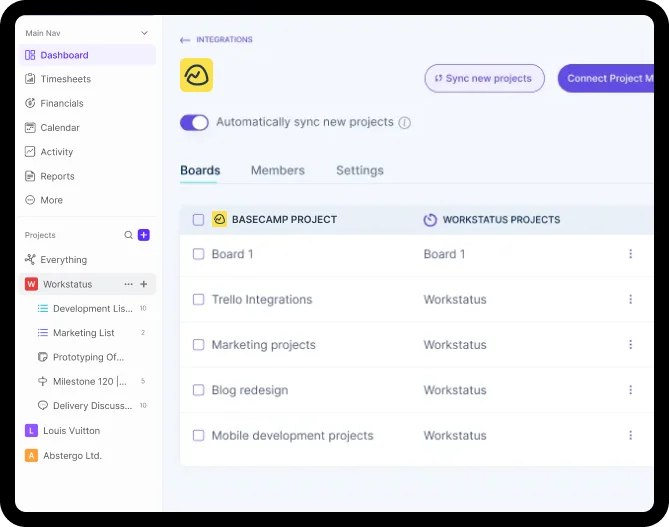Click the Calendar nav label

[x=60, y=128]
